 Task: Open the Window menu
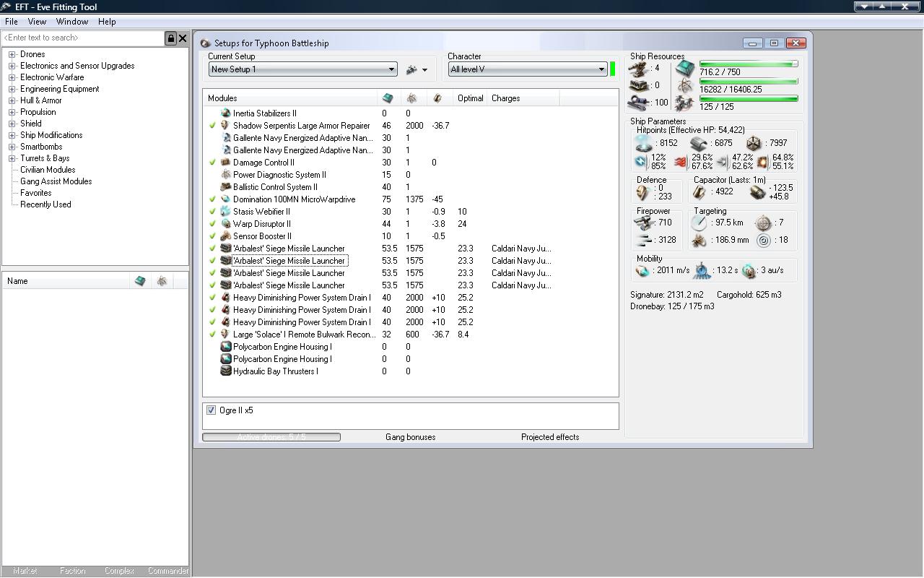(x=72, y=22)
